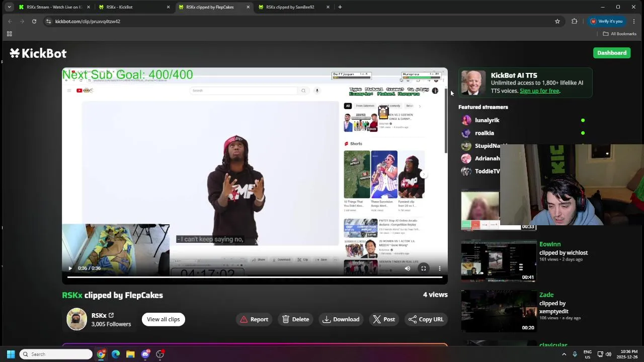Open the Eowinn clip thumbnail
The width and height of the screenshot is (644, 362).
499,261
